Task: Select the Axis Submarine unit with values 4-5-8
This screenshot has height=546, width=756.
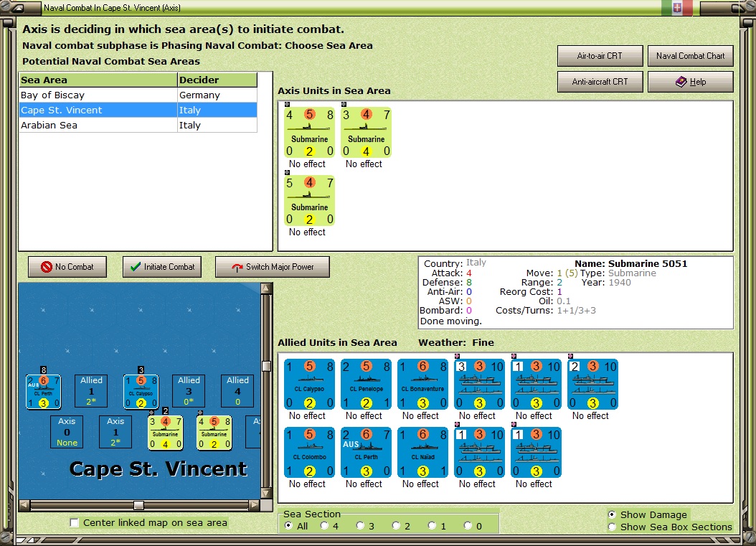Action: [309, 133]
